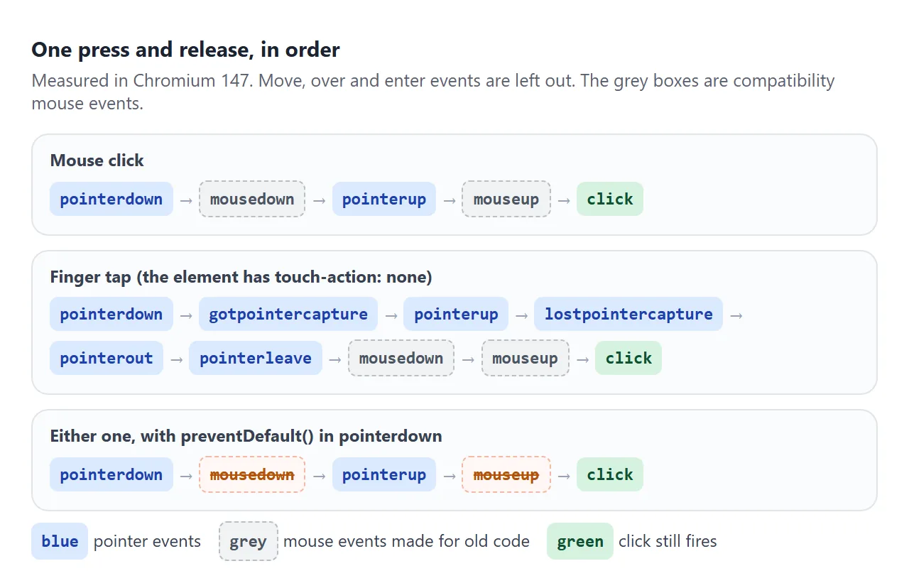Click the grey legend chip
The width and height of the screenshot is (909, 588).
click(x=248, y=541)
